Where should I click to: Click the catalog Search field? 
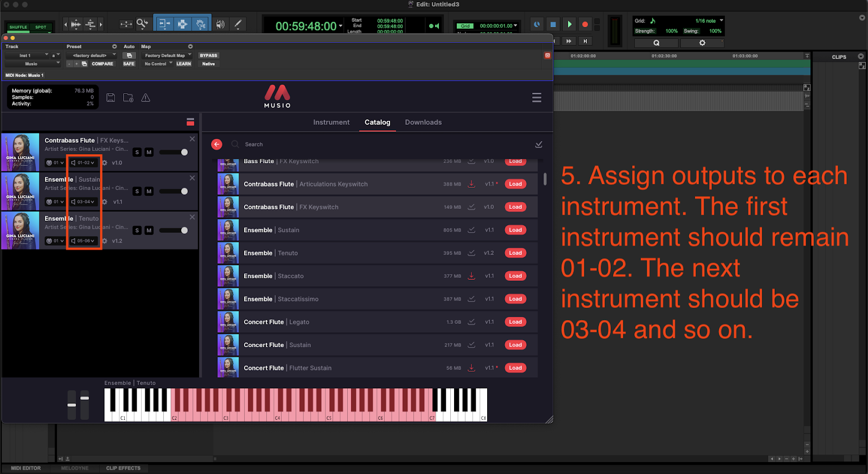(x=380, y=144)
